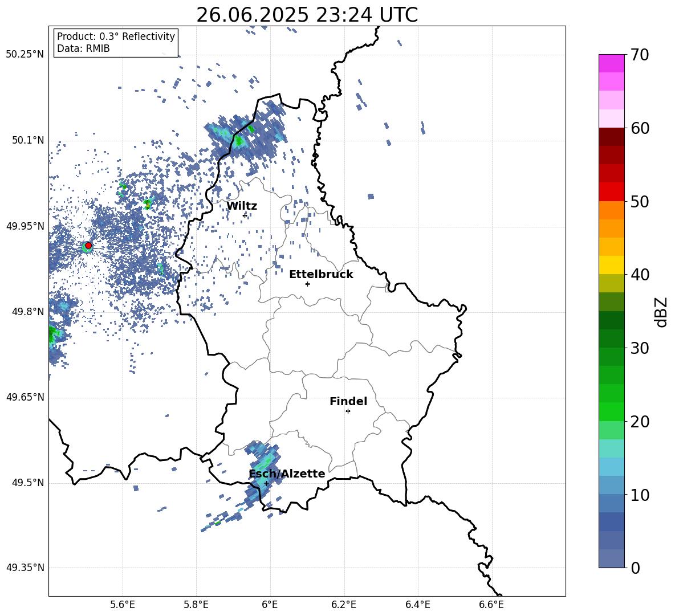The width and height of the screenshot is (675, 616).
Task: Click the 49.8°N latitude label
Action: 29,312
